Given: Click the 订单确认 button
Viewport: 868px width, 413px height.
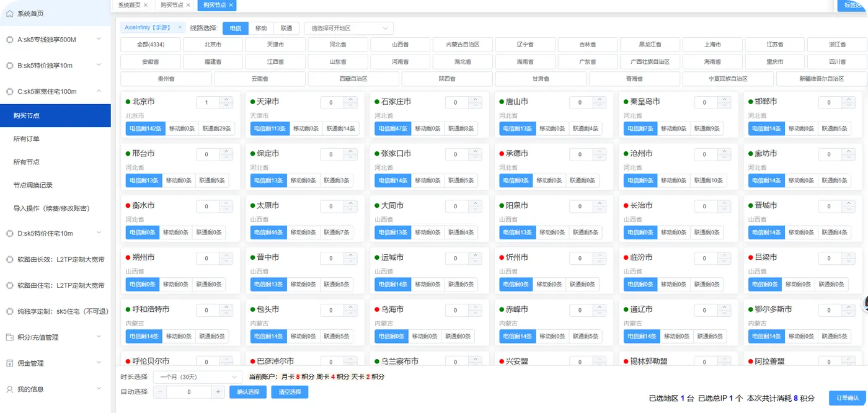Looking at the screenshot, I should click(848, 397).
